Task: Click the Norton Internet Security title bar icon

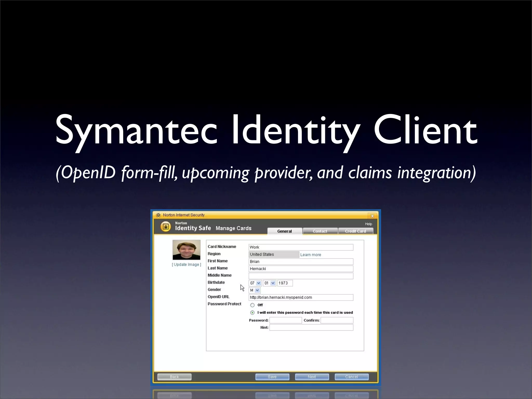Action: pos(158,215)
